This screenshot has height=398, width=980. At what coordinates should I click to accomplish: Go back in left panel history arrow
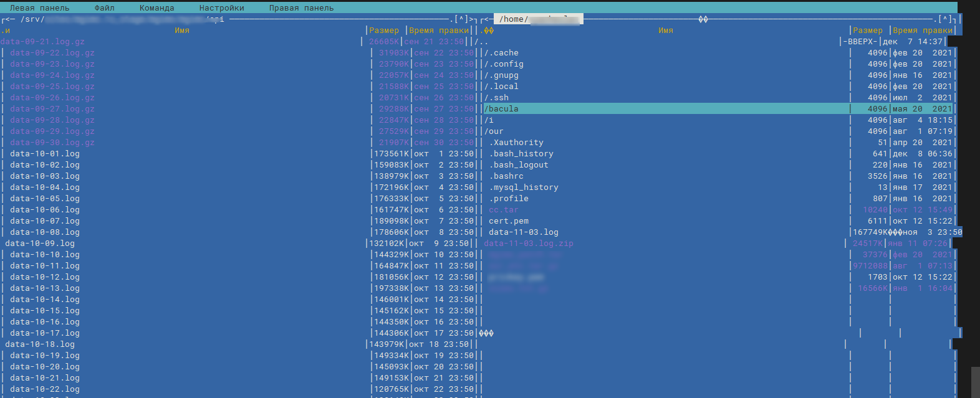point(7,19)
